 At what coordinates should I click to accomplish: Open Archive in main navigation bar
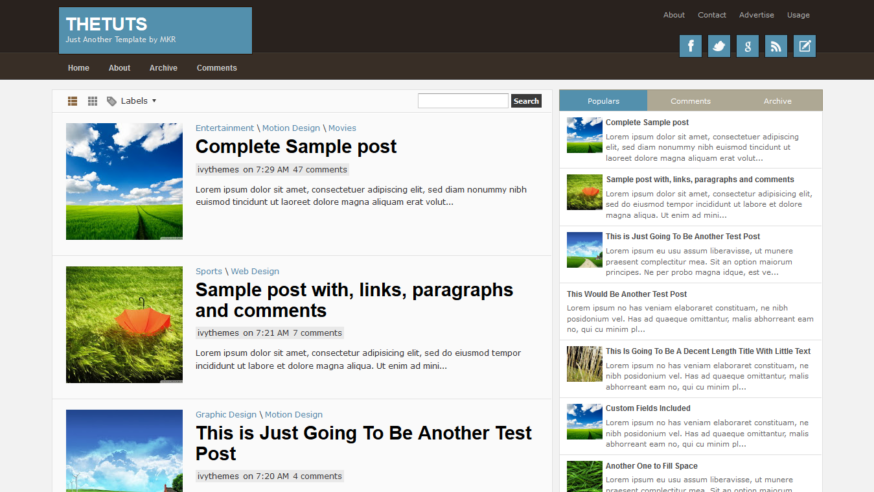coord(163,68)
